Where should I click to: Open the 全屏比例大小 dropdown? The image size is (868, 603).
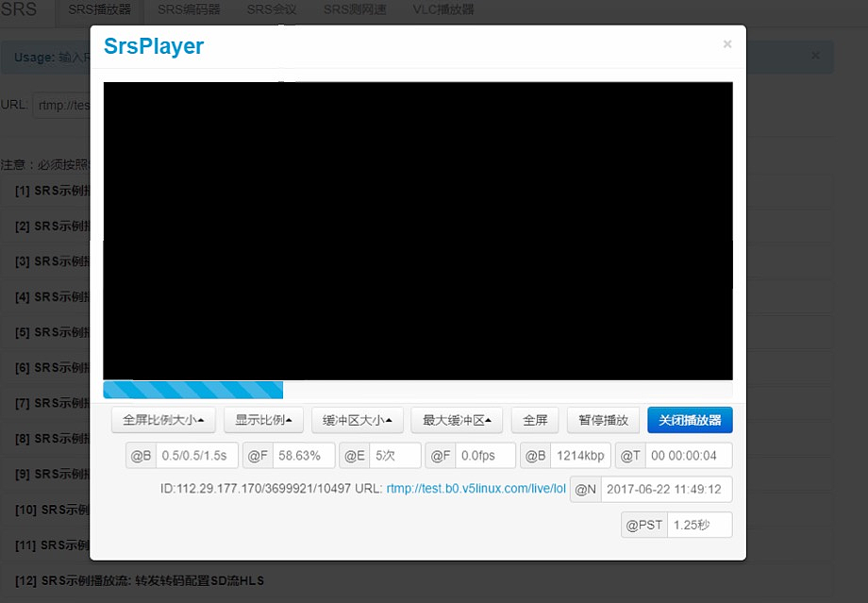163,420
